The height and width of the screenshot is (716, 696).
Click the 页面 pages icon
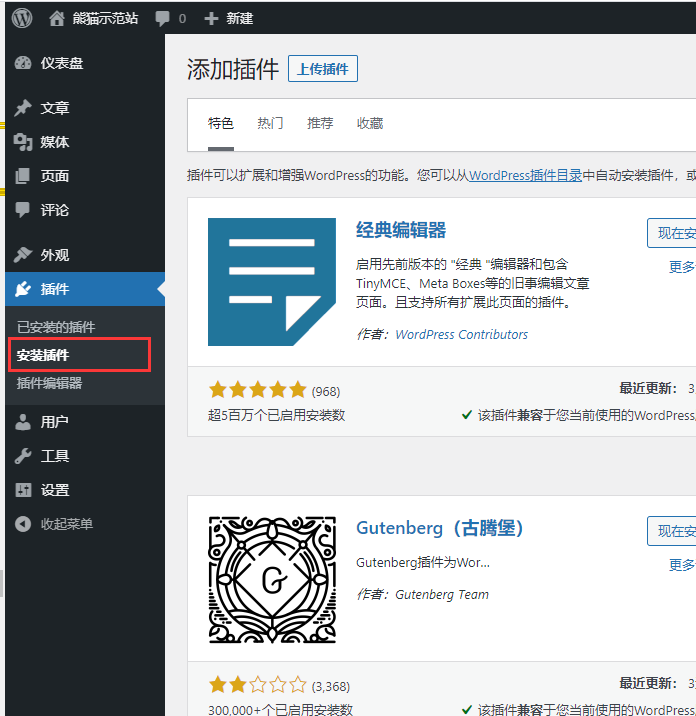click(22, 176)
